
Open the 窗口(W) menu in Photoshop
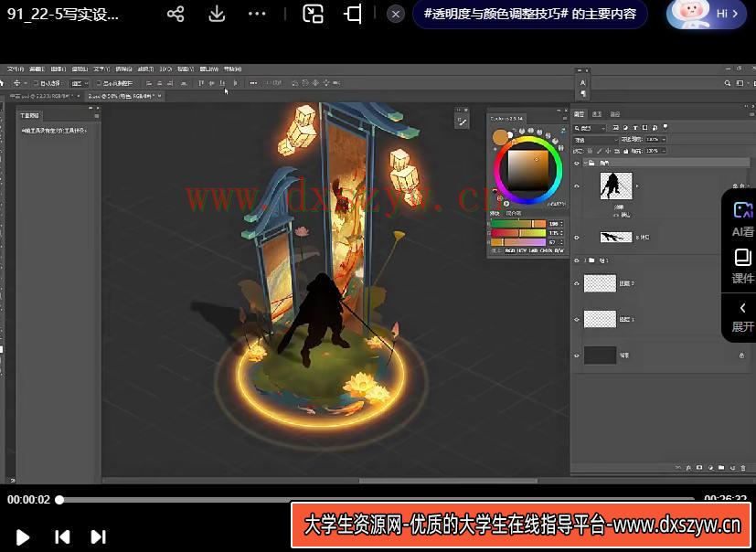click(208, 69)
